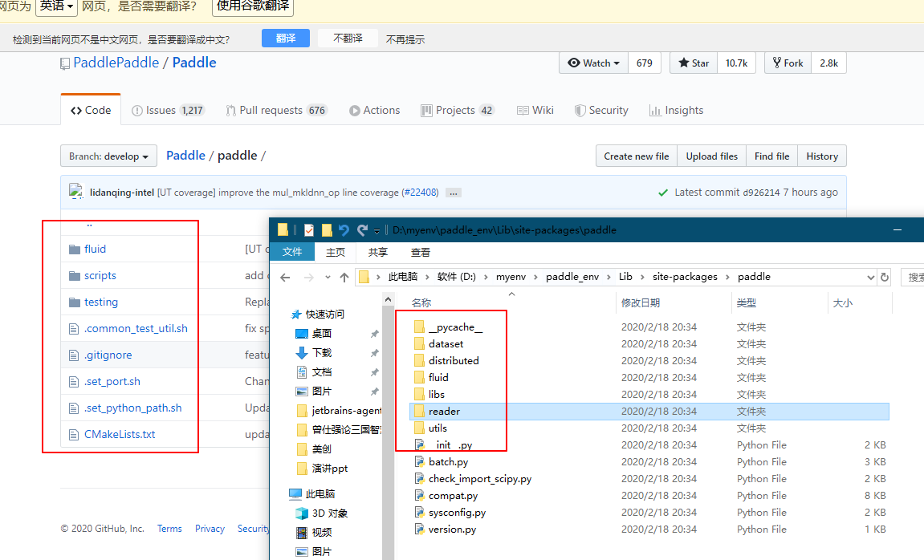
Task: Click Paddle breadcrumb link in path
Action: (185, 156)
